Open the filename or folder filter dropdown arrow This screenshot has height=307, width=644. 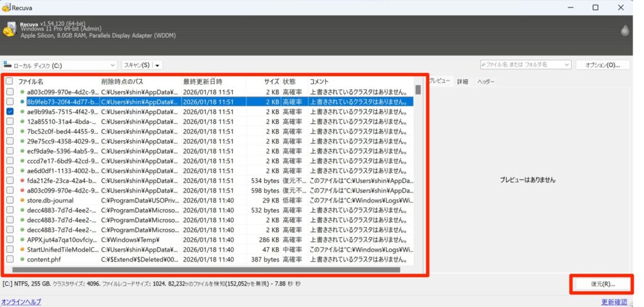(566, 65)
